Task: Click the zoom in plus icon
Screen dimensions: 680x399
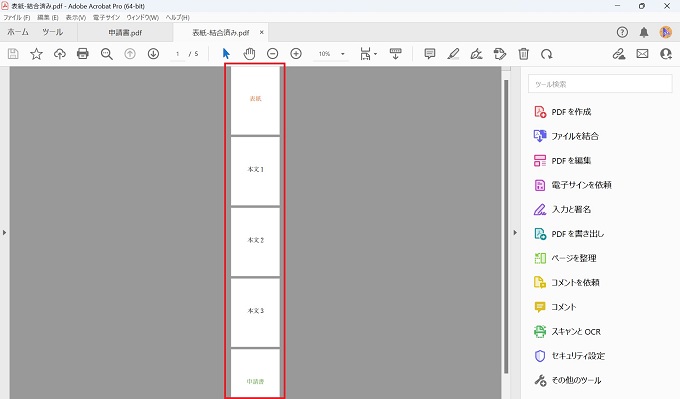Action: point(296,54)
